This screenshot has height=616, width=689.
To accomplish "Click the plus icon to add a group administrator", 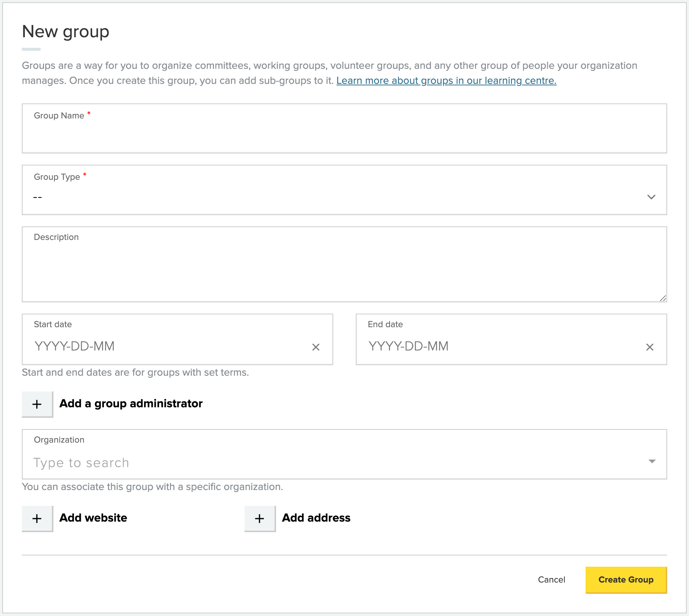I will (37, 404).
